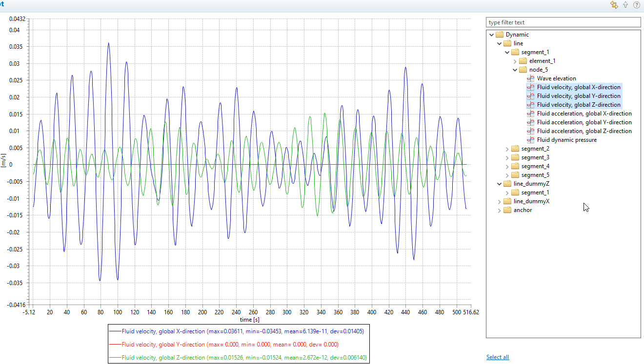
Task: Expand the segment_2 folder
Action: 507,149
